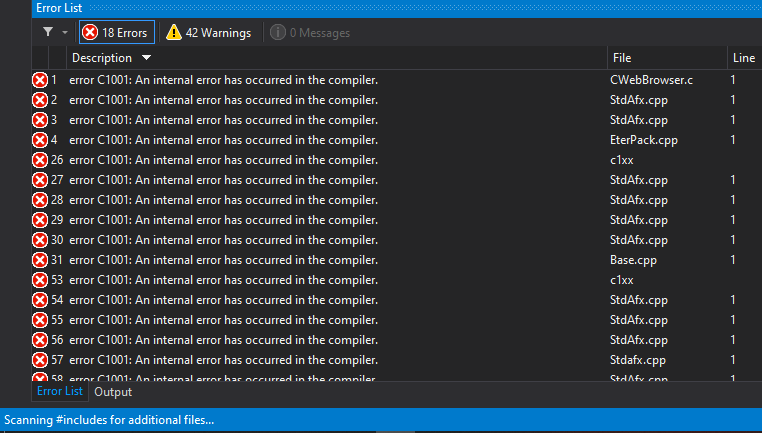
Task: Open the filter dropdown arrow
Action: (x=65, y=33)
